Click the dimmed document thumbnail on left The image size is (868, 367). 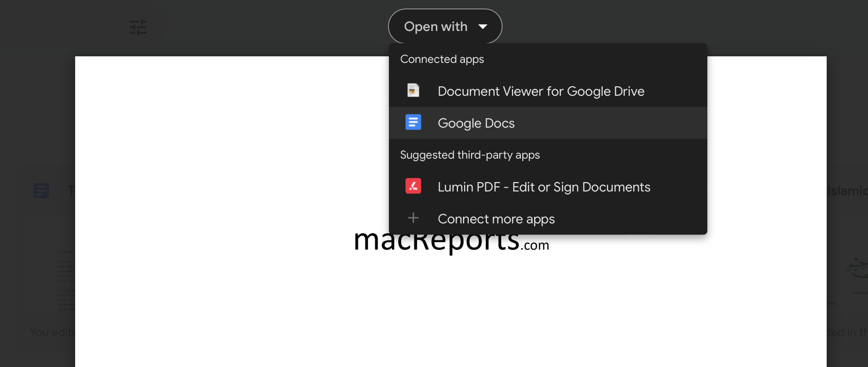click(x=63, y=280)
